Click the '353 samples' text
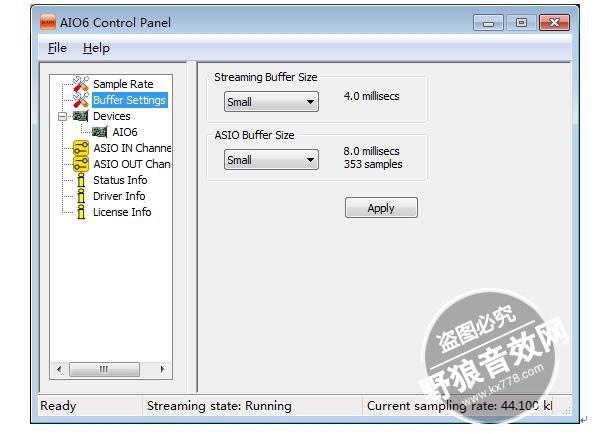This screenshot has height=434, width=595. coord(373,164)
